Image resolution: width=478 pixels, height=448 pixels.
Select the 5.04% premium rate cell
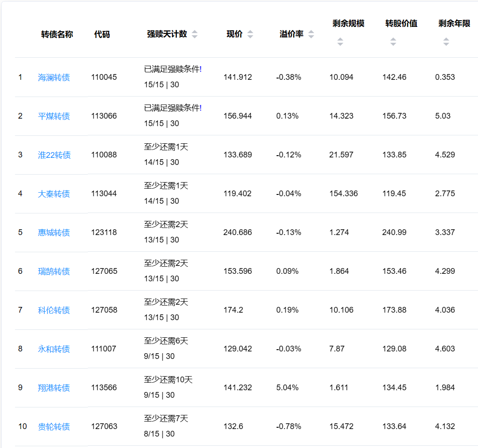pyautogui.click(x=287, y=388)
